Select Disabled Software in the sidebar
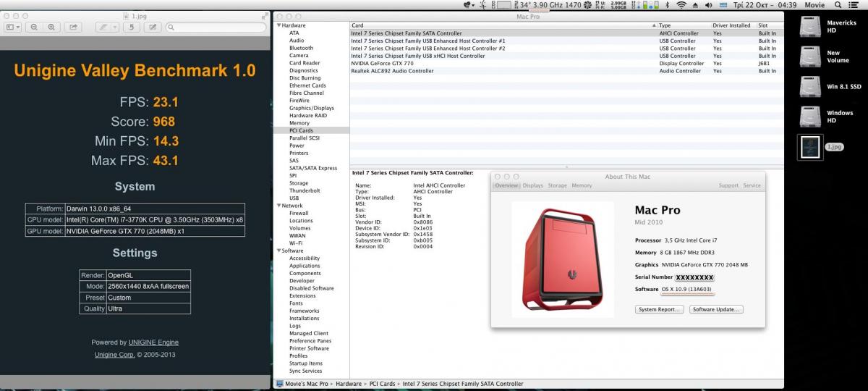 [x=312, y=288]
